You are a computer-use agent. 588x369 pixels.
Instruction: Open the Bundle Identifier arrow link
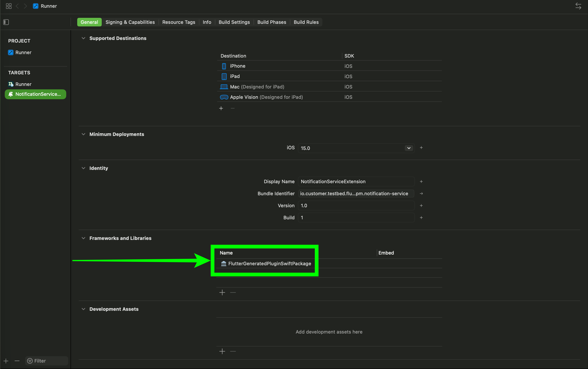point(422,193)
